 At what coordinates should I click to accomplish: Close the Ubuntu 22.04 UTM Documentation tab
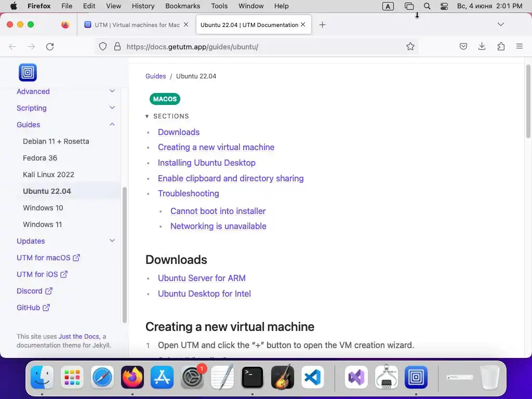coord(303,24)
